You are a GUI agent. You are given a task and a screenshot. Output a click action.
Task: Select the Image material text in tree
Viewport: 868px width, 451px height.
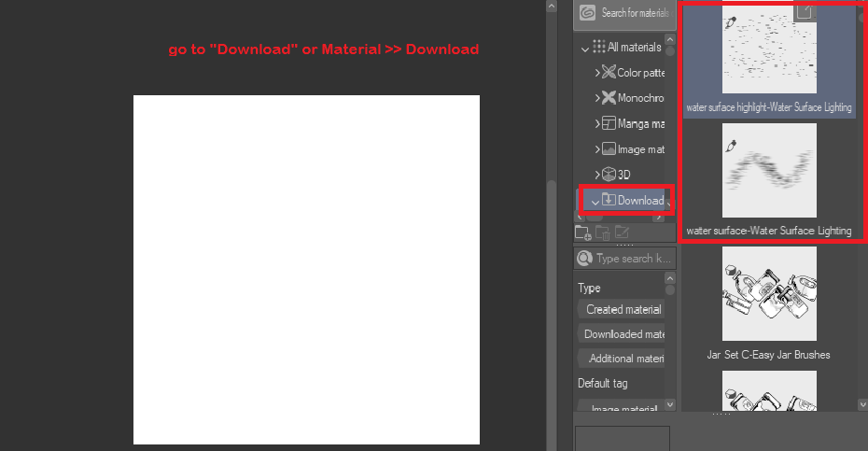coord(641,149)
